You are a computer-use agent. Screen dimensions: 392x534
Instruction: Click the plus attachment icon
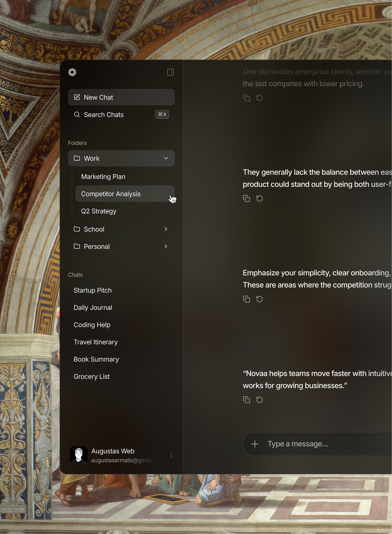[x=255, y=444]
